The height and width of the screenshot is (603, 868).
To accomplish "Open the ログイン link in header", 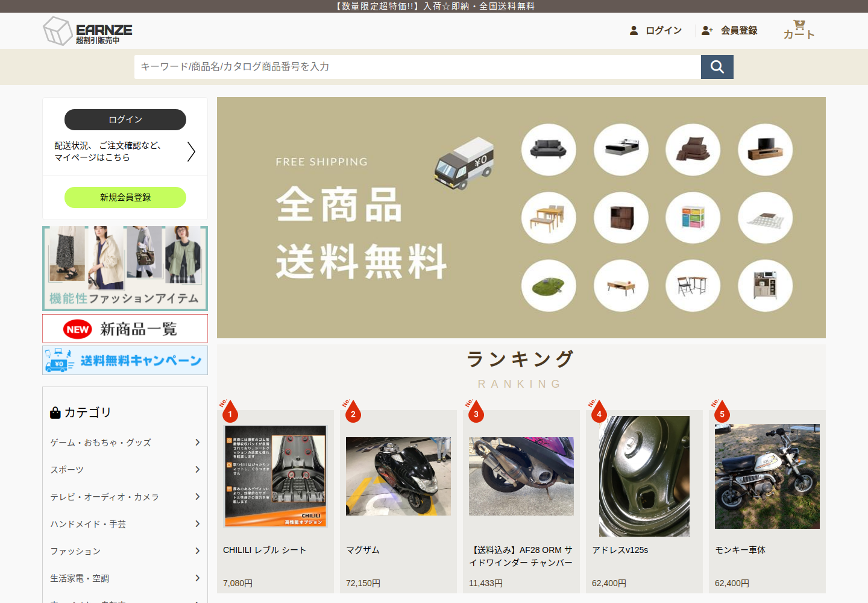I will point(664,30).
